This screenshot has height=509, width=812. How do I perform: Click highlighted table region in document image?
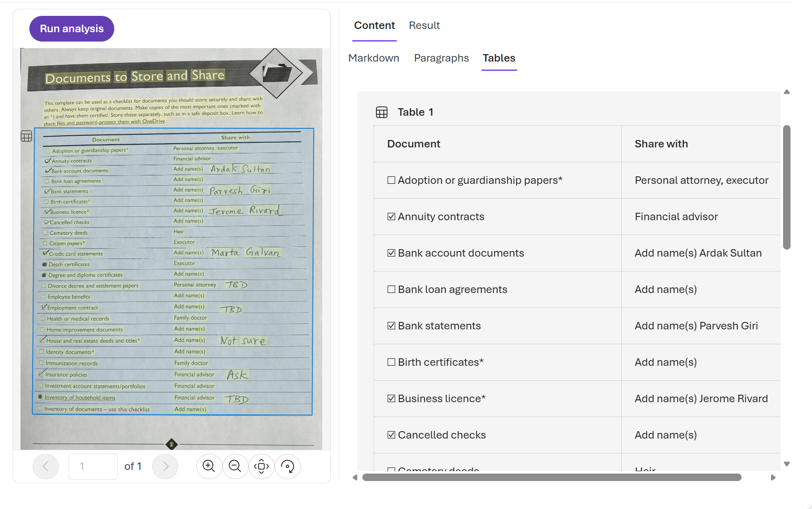tap(173, 272)
